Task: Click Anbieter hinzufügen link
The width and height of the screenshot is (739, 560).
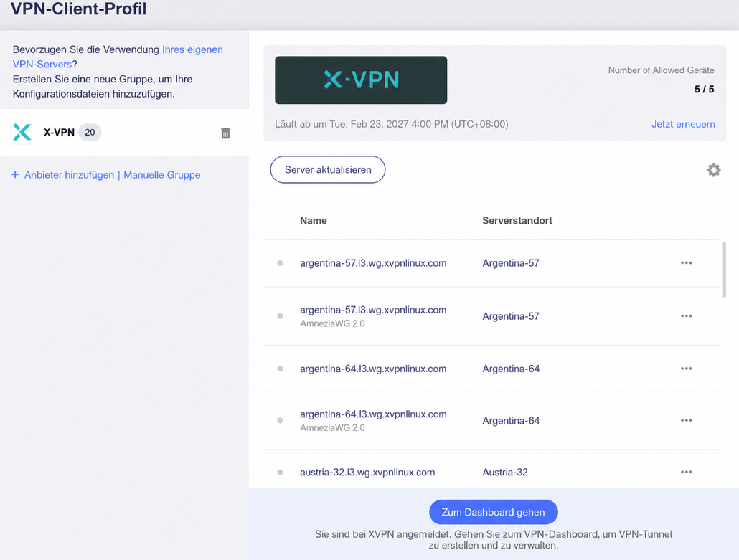Action: pos(70,175)
